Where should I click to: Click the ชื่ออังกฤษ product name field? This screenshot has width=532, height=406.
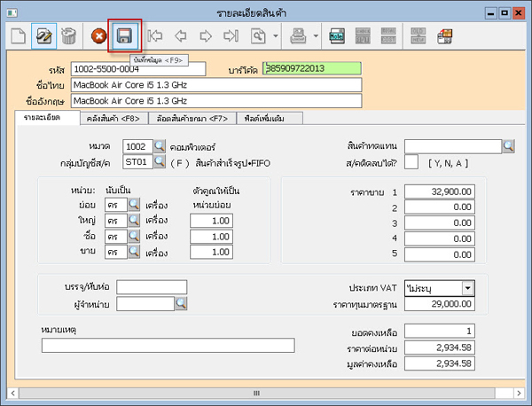pyautogui.click(x=216, y=101)
